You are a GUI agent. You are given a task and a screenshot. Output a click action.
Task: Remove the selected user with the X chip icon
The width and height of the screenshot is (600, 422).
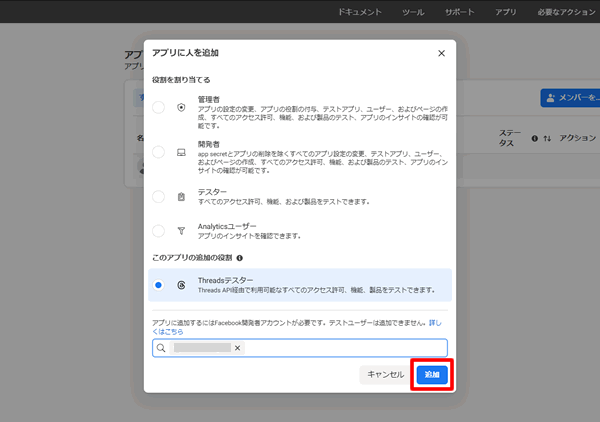(238, 348)
